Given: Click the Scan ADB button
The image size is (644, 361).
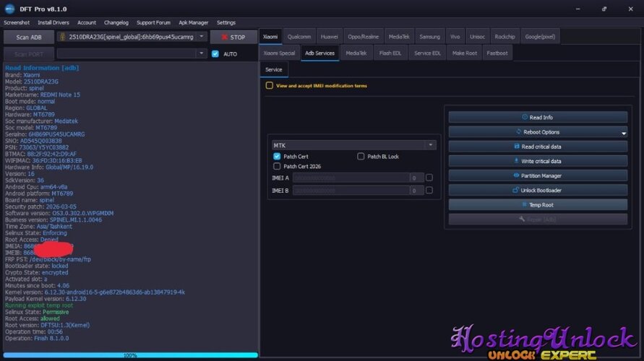Looking at the screenshot, I should (29, 37).
